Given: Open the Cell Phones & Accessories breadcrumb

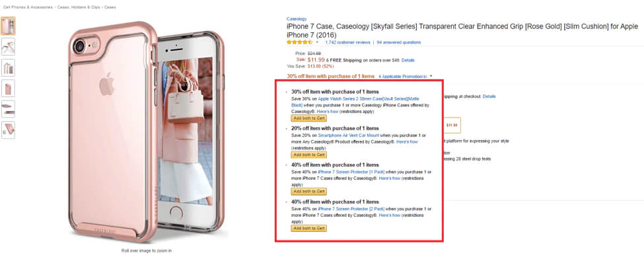Looking at the screenshot, I should coord(28,7).
